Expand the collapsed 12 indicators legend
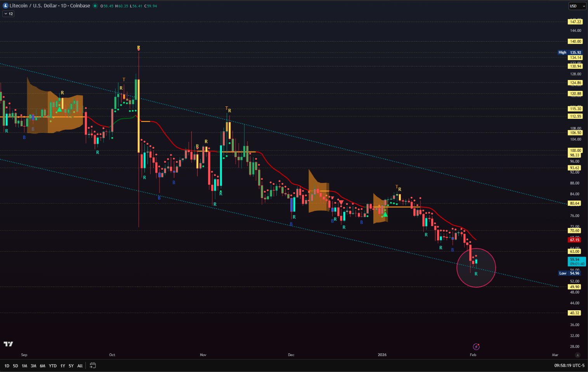 [8, 14]
